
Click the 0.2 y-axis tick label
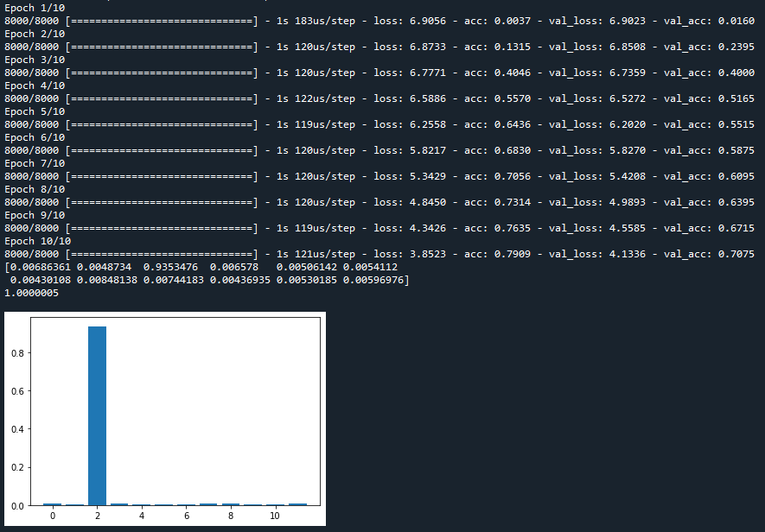click(x=17, y=467)
